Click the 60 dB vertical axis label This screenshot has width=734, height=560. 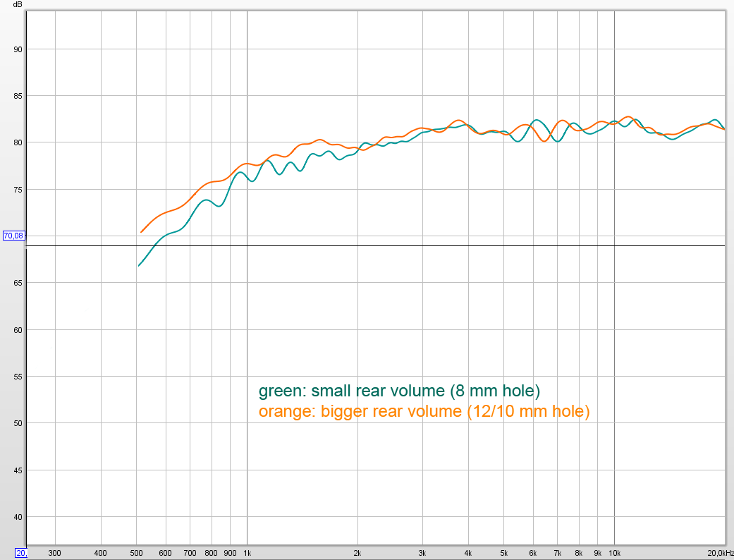tap(18, 330)
